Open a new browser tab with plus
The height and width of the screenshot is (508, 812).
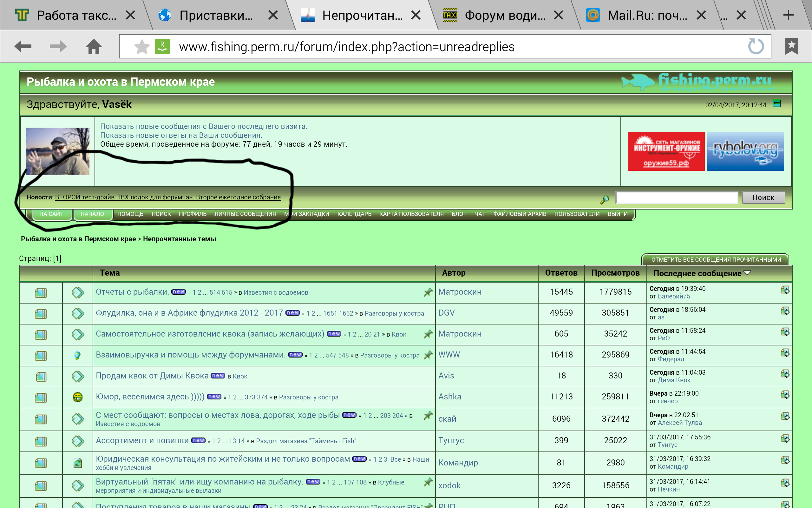[789, 15]
